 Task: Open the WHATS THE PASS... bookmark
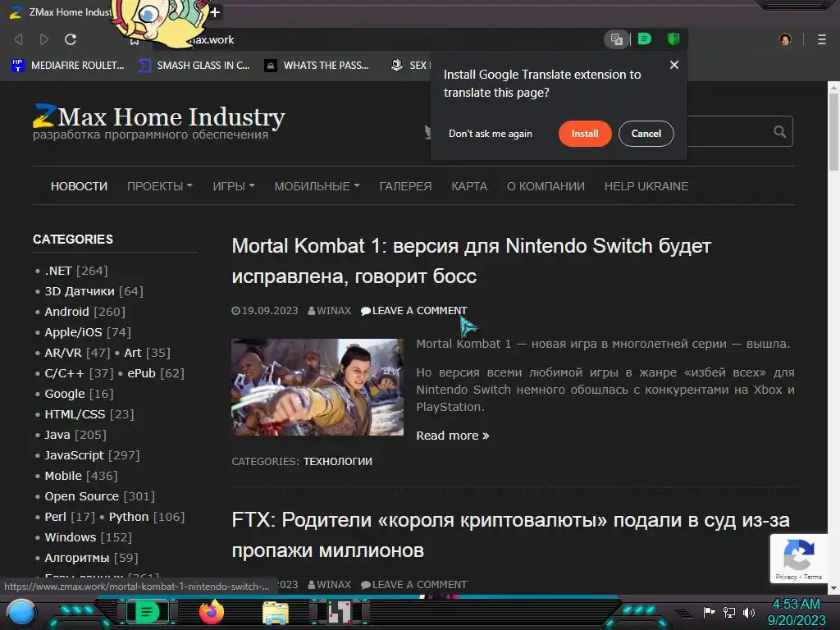(x=317, y=66)
